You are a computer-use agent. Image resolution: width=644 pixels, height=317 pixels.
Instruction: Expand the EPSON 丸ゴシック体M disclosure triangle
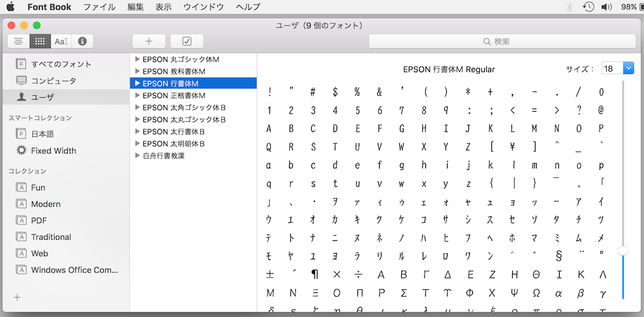[138, 59]
